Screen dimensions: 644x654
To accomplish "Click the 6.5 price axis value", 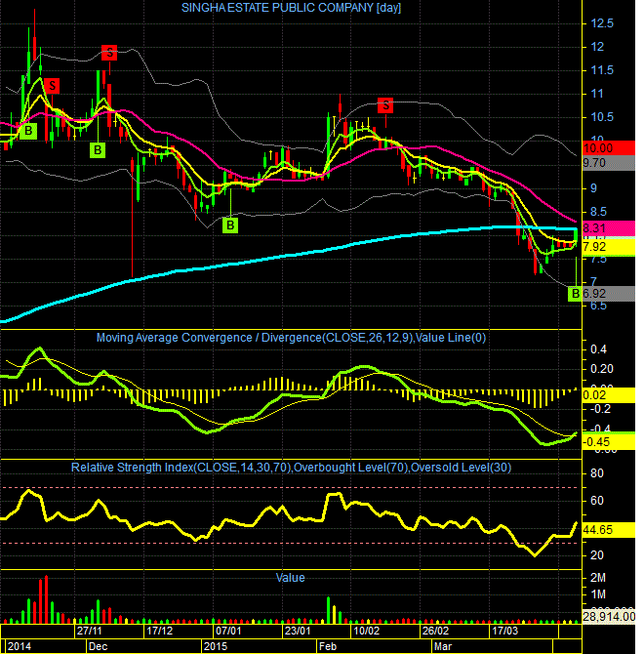I will pos(598,306).
